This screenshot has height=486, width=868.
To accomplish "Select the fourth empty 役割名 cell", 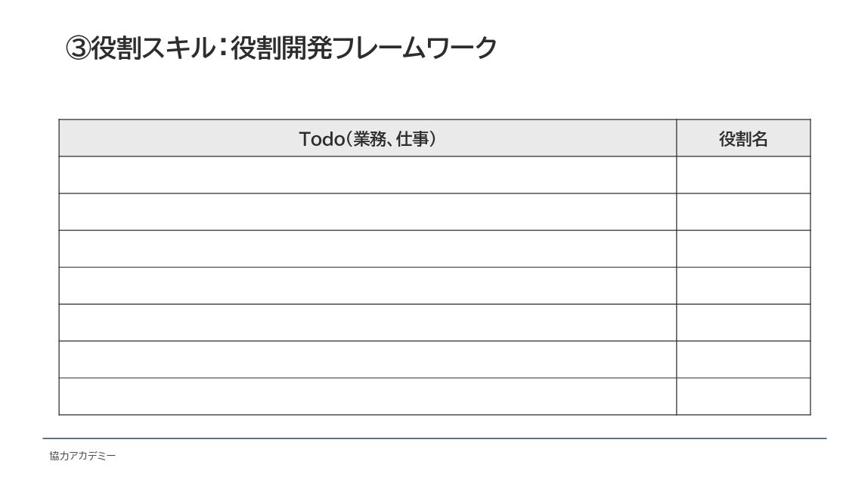I will [743, 286].
